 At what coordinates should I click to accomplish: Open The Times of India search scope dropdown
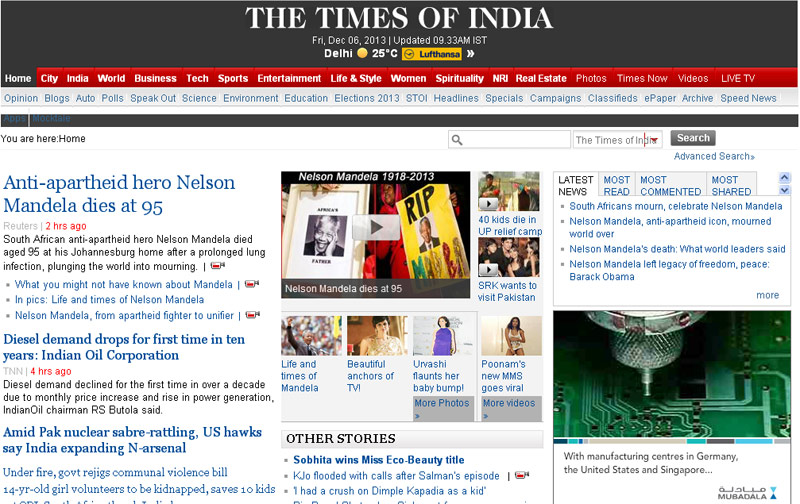[x=617, y=140]
